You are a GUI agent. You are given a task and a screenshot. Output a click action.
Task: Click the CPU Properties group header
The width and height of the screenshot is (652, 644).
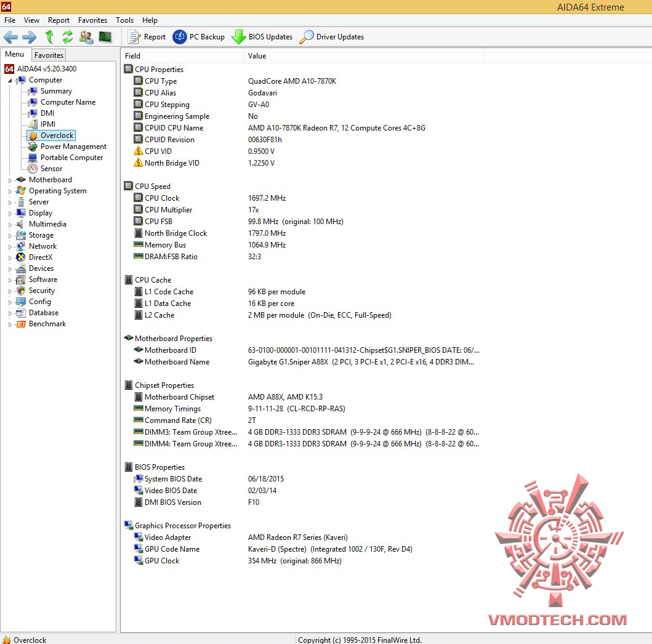pyautogui.click(x=155, y=70)
